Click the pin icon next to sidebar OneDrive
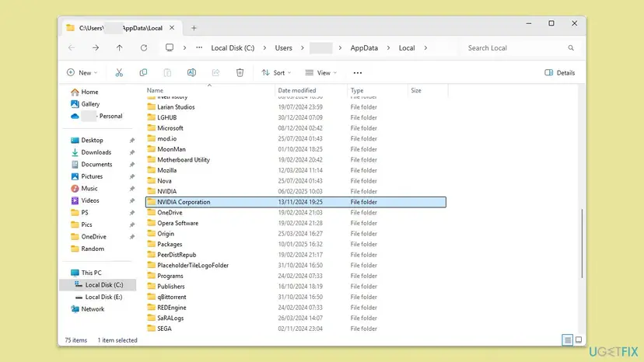644x362 pixels. [x=132, y=237]
